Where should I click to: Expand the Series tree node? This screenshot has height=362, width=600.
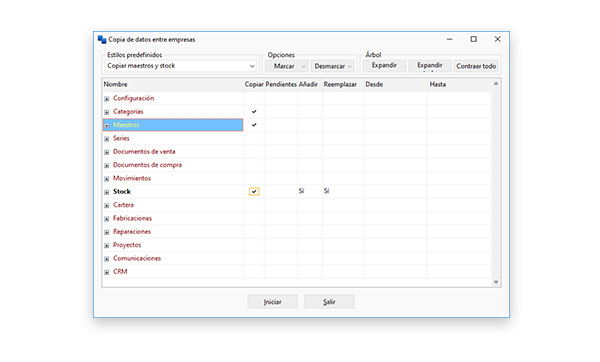click(x=107, y=139)
